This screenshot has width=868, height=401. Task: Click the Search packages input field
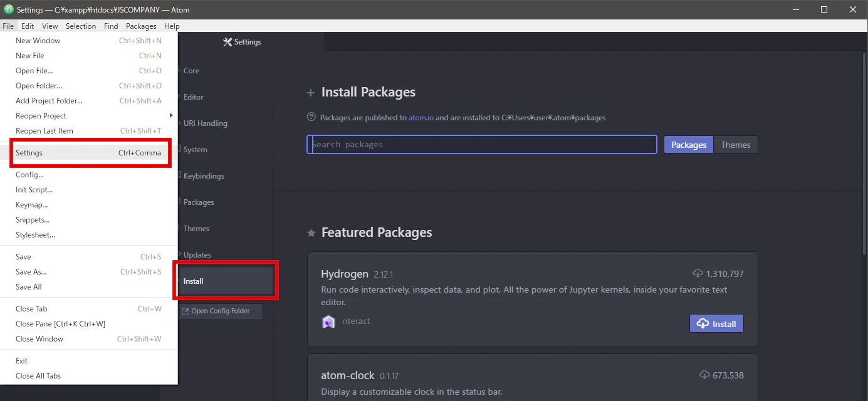481,145
